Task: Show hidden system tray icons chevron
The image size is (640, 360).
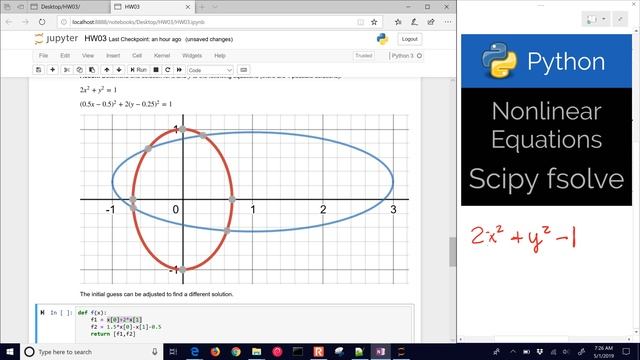Action: [x=513, y=351]
